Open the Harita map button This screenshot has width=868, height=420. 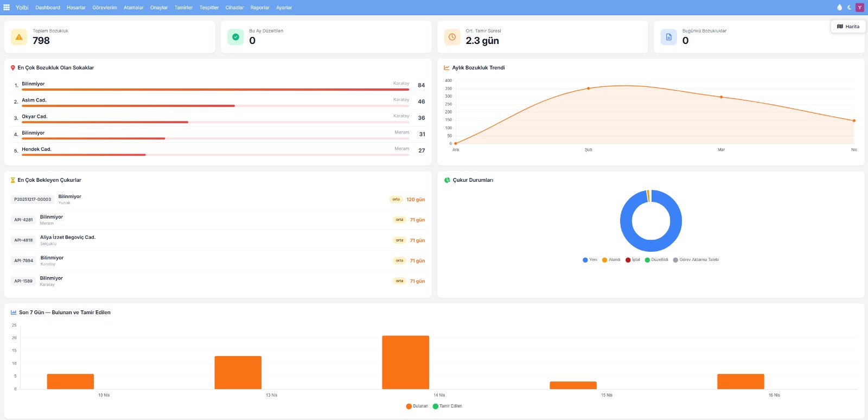click(x=848, y=27)
